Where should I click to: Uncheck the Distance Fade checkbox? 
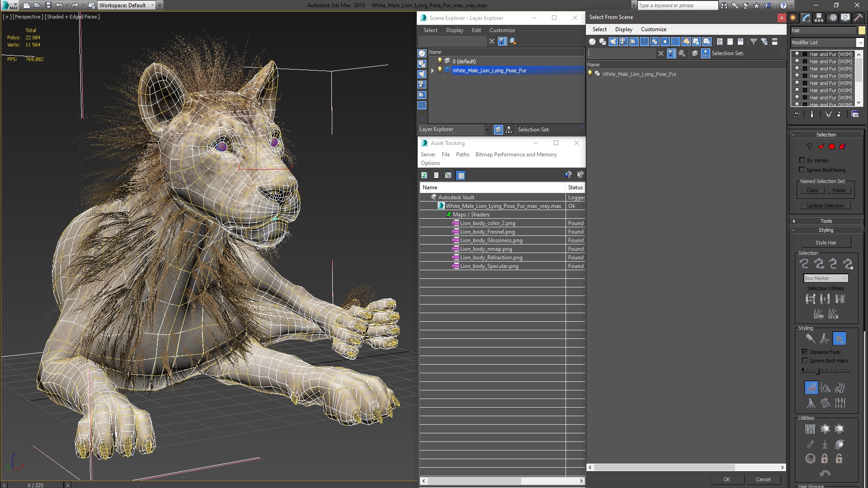[805, 352]
